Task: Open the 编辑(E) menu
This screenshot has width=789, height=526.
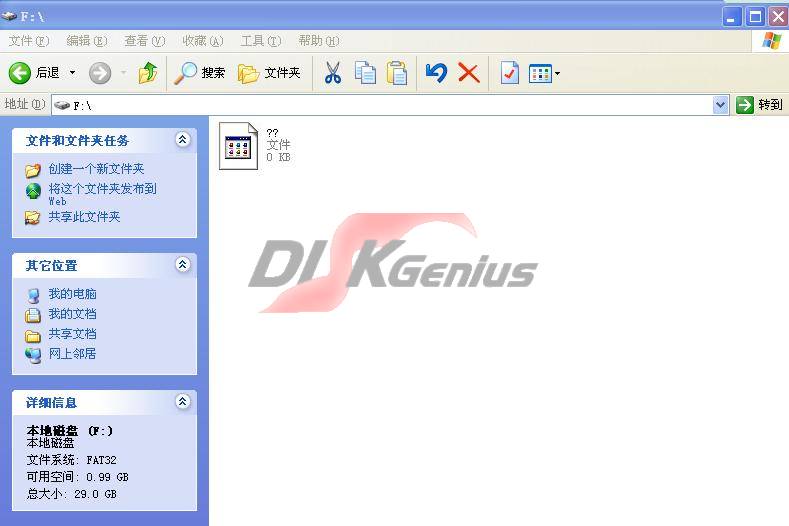Action: tap(87, 41)
